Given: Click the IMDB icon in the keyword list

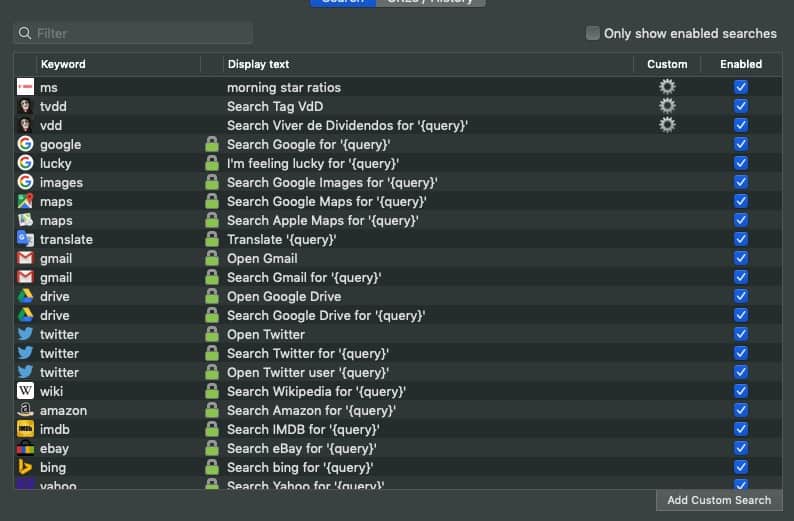Looking at the screenshot, I should (25, 429).
